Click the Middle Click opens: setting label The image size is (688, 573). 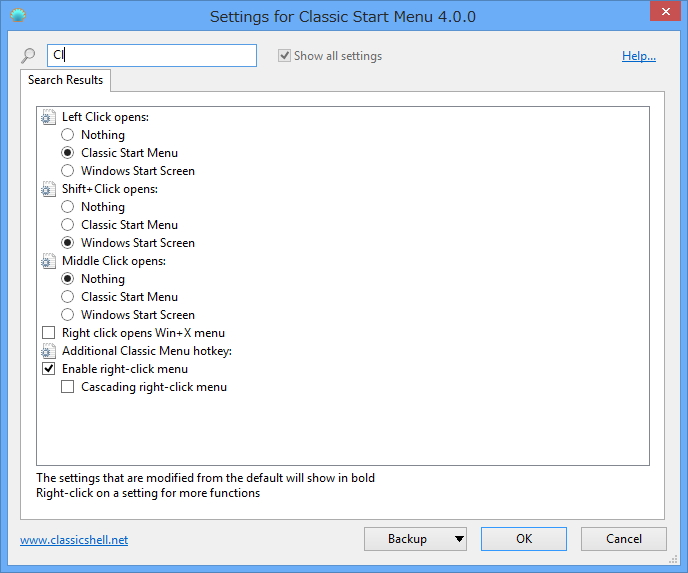click(x=114, y=261)
